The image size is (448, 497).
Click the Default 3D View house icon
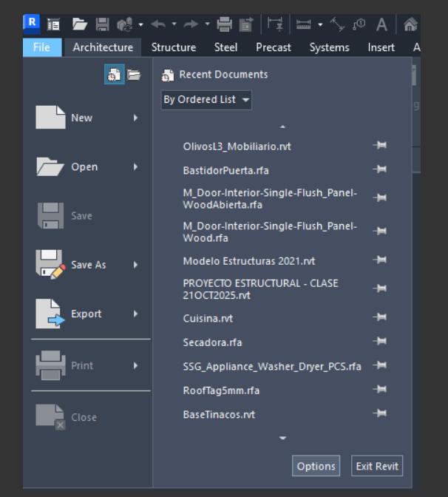410,24
